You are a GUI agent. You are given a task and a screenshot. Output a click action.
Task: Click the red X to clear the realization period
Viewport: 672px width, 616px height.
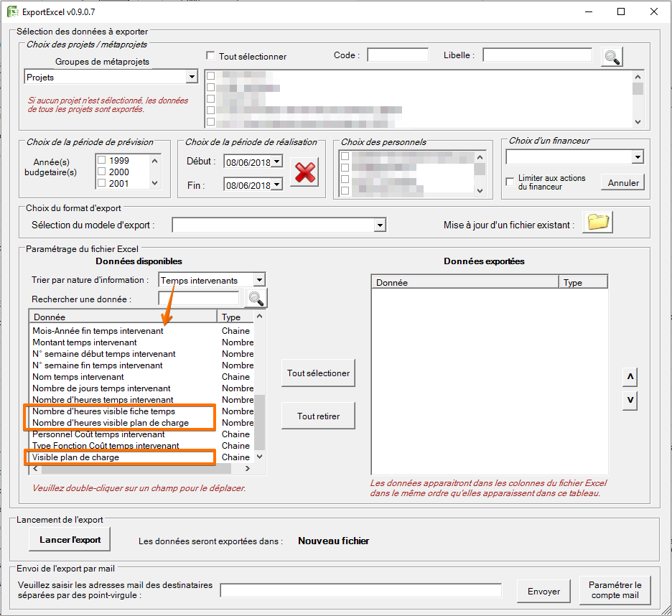click(304, 172)
